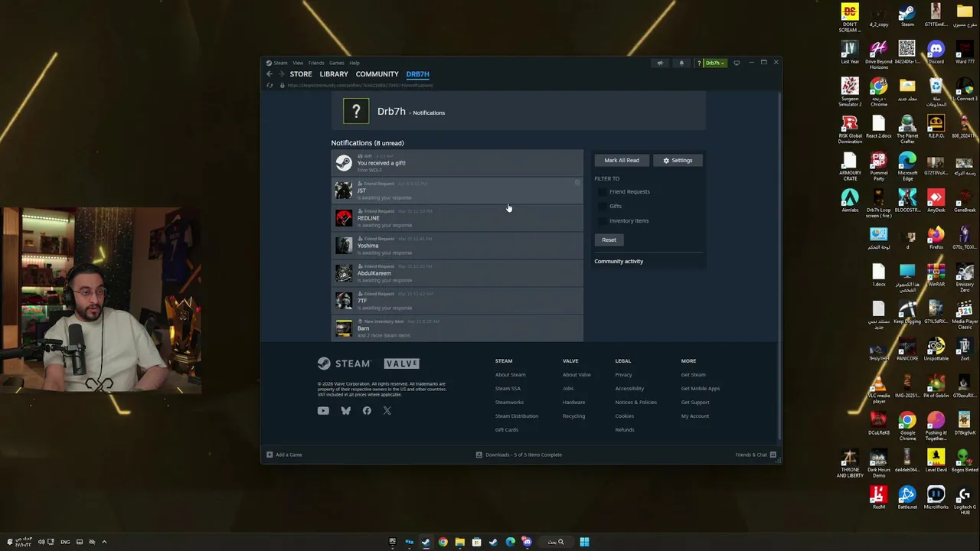Open the Friends & Chat icon

[773, 455]
